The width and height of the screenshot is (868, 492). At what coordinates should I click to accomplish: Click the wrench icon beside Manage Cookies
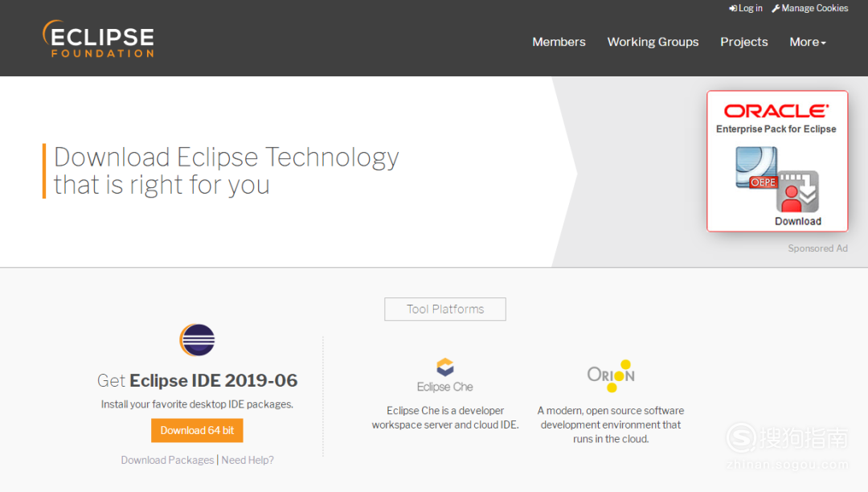click(776, 8)
